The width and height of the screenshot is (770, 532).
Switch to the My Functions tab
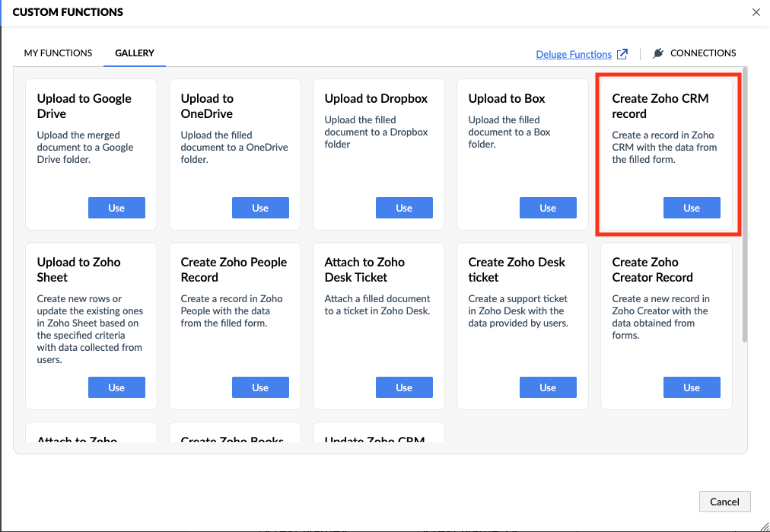click(59, 53)
